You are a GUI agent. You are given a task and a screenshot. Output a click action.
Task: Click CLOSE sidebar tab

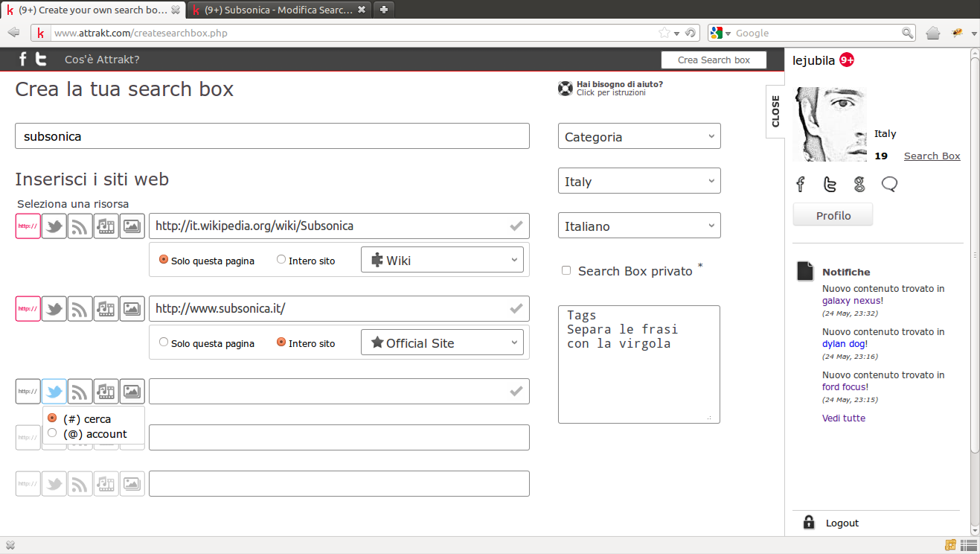pyautogui.click(x=775, y=111)
